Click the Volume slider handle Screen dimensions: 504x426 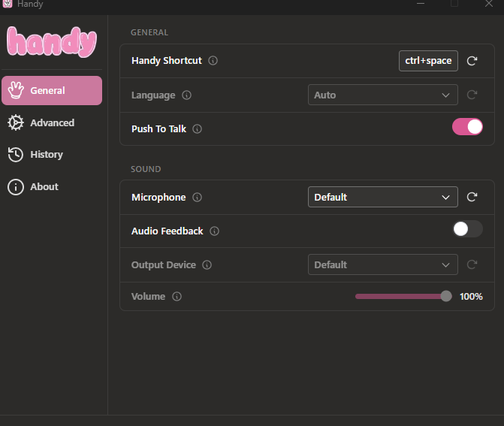click(x=446, y=297)
